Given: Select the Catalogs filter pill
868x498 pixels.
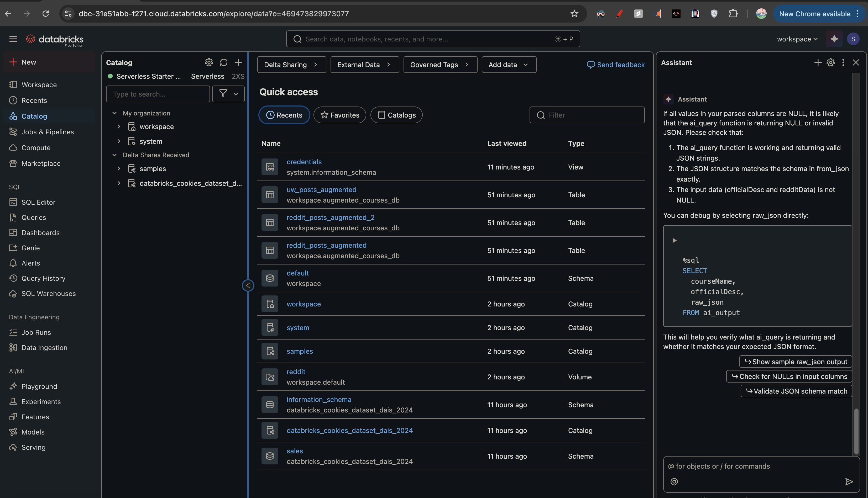Looking at the screenshot, I should [396, 115].
